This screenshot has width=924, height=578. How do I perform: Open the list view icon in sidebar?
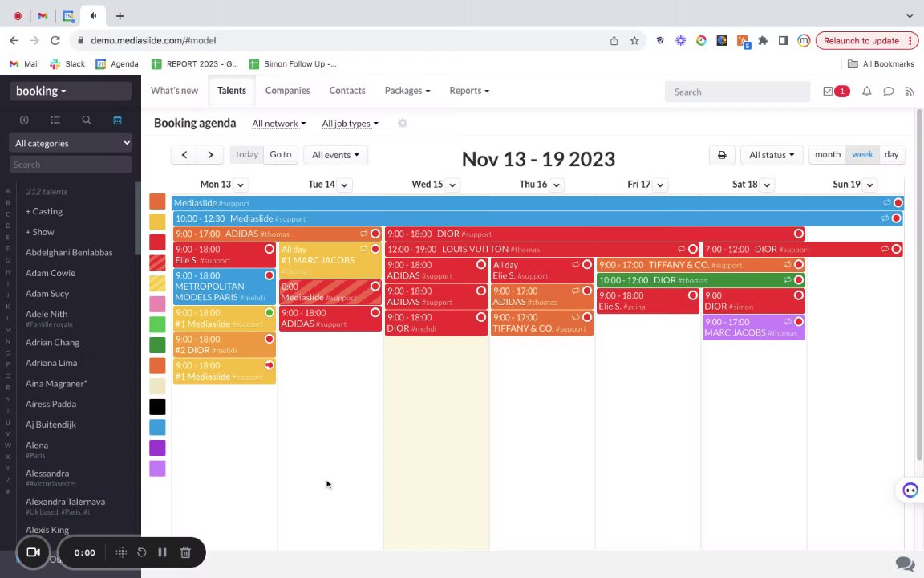point(55,120)
